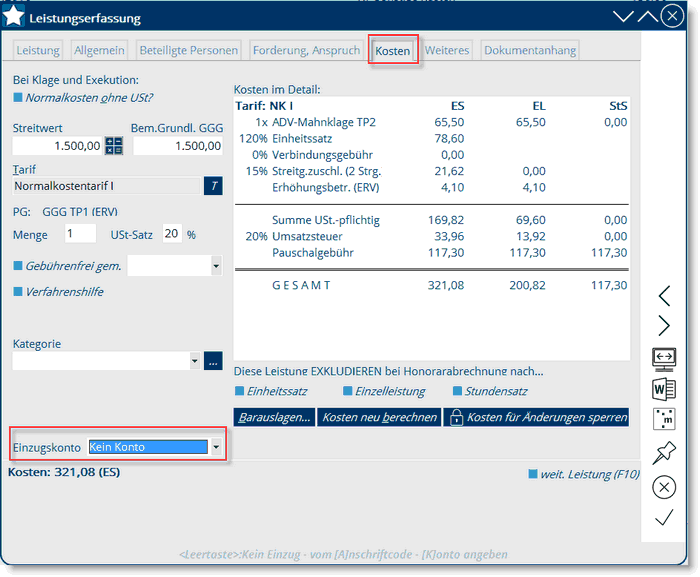700x577 pixels.
Task: Click the dotted 'm' sidebar icon
Action: (x=664, y=419)
